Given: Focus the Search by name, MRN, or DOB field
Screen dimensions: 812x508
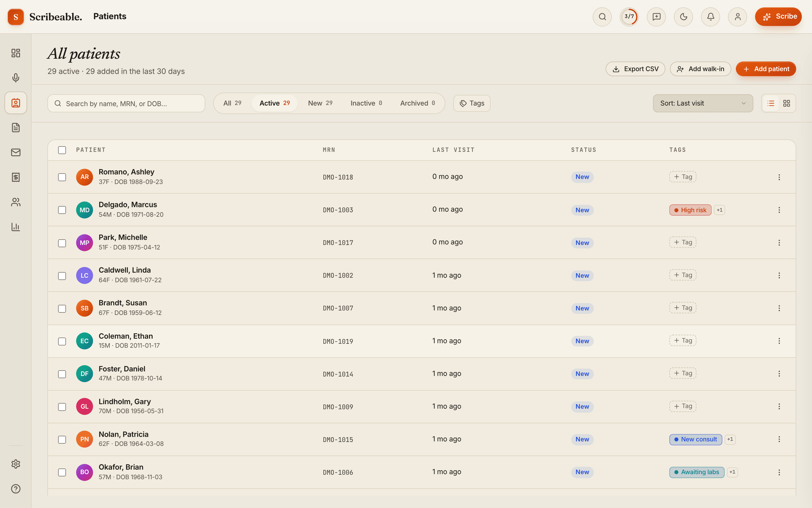Looking at the screenshot, I should 126,104.
